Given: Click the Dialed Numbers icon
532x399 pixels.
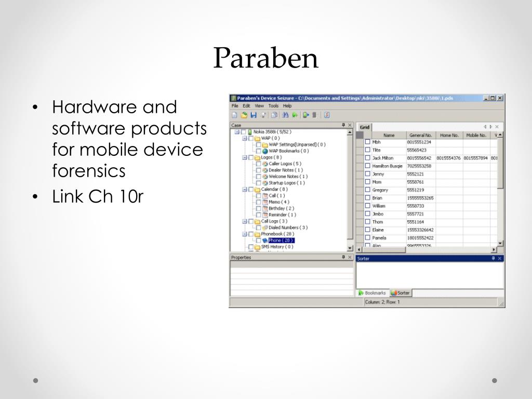Looking at the screenshot, I should (x=265, y=228).
